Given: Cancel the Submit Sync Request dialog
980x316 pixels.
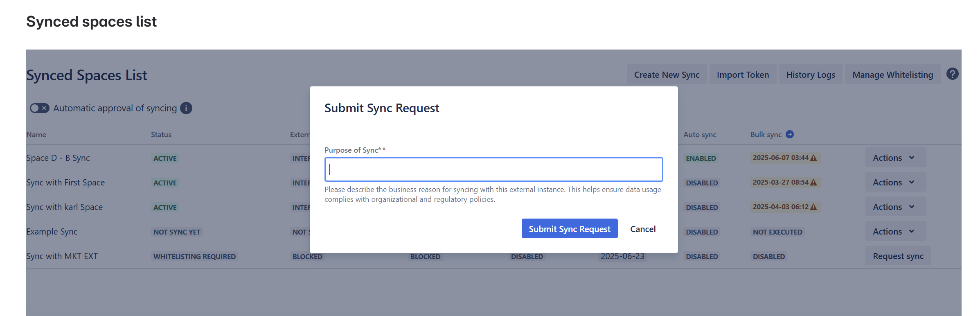Looking at the screenshot, I should tap(642, 229).
